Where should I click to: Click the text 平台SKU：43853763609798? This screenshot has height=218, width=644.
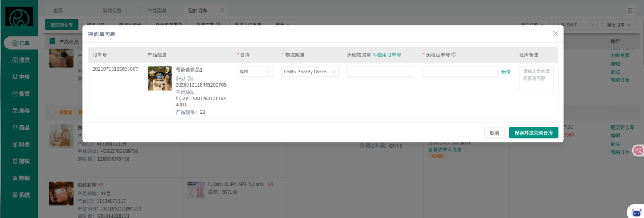pyautogui.click(x=108, y=151)
